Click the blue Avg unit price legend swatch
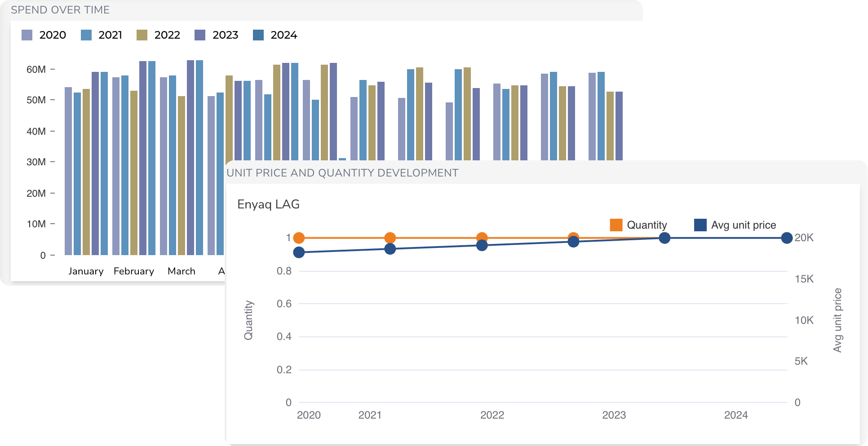Viewport: 868px width, 446px height. [700, 225]
